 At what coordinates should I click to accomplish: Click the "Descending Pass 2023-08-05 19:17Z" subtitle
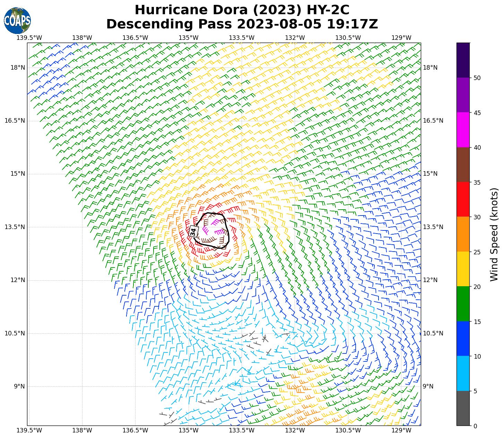pos(242,24)
